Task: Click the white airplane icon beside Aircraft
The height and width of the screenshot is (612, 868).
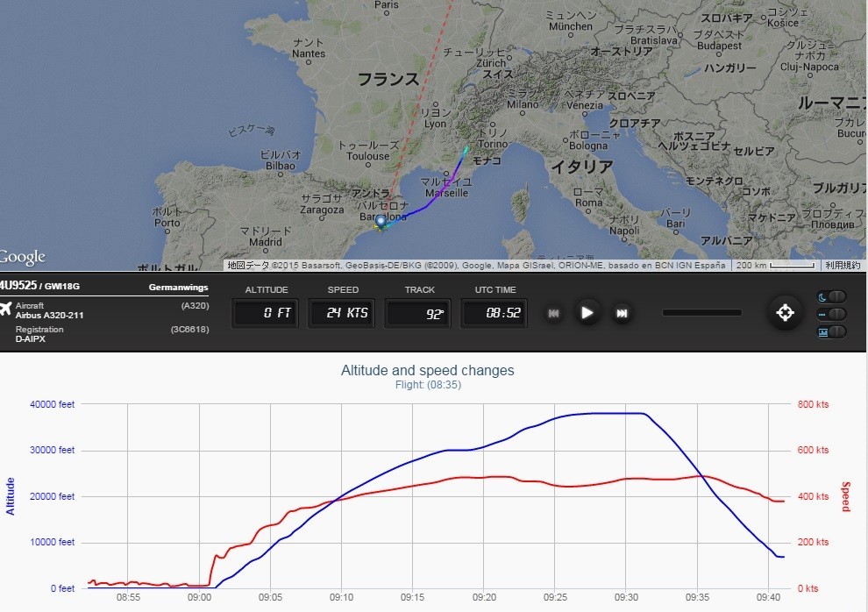Action: 6,309
